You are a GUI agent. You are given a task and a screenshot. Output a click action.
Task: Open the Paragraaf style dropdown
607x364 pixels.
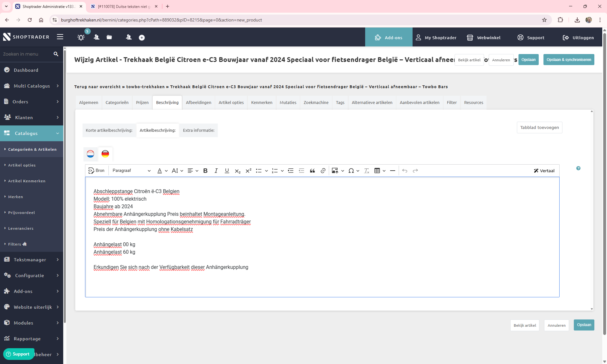click(131, 171)
